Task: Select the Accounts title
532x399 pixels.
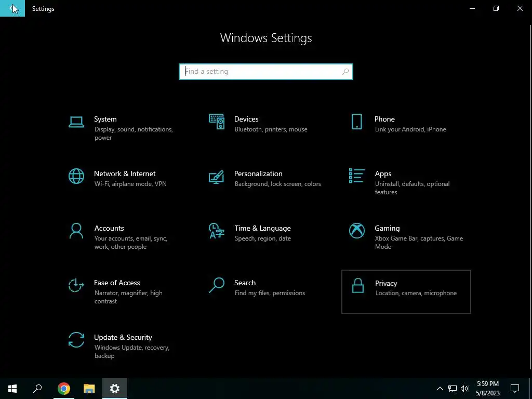Action: pos(109,229)
